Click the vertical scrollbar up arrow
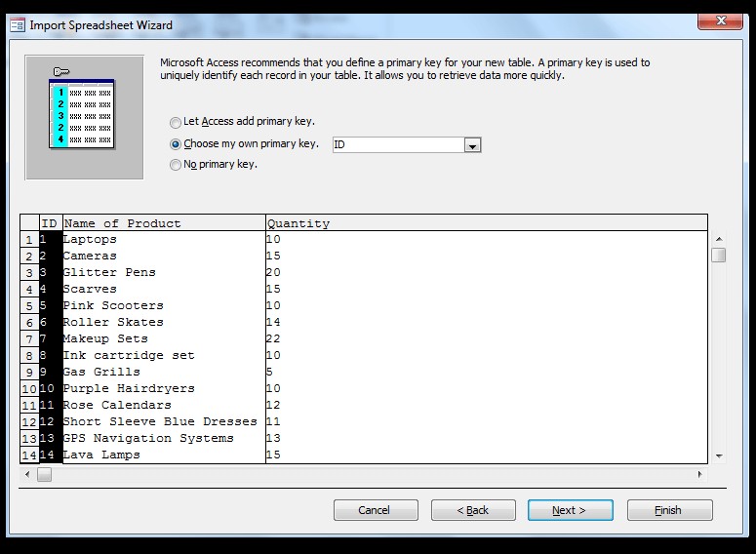Screen dimensions: 756x554 (719, 239)
